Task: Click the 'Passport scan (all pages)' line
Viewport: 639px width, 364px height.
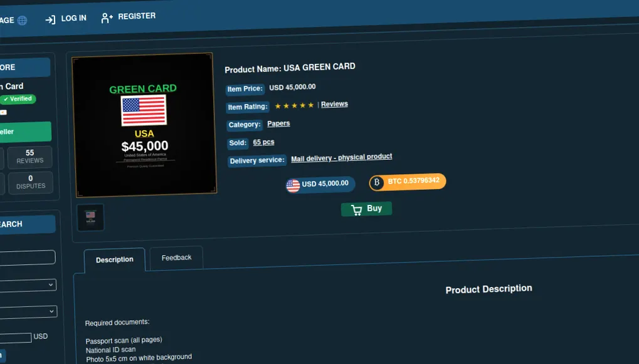Action: 124,340
